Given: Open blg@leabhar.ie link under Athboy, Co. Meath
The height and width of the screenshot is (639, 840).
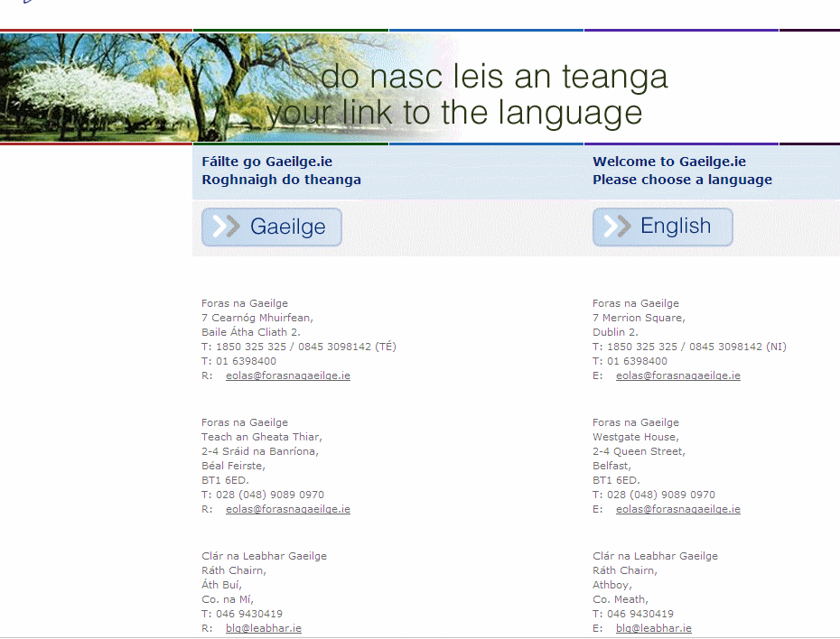Looking at the screenshot, I should click(x=653, y=628).
